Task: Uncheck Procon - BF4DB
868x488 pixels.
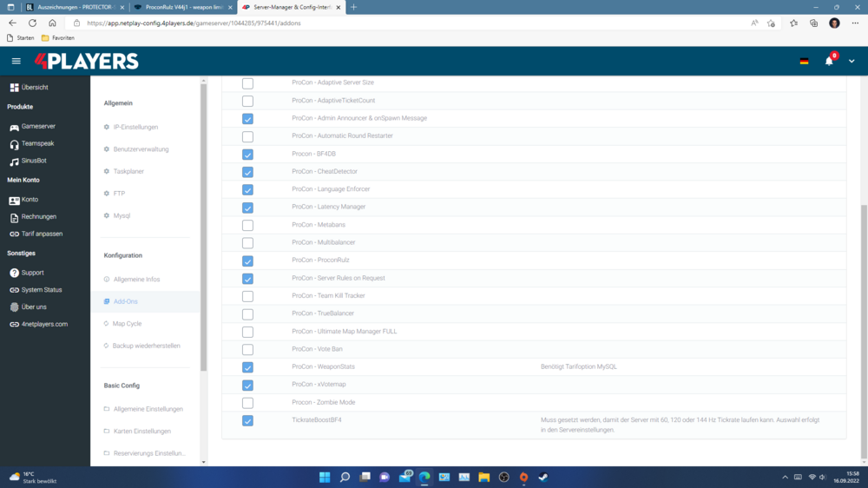Action: pyautogui.click(x=247, y=154)
